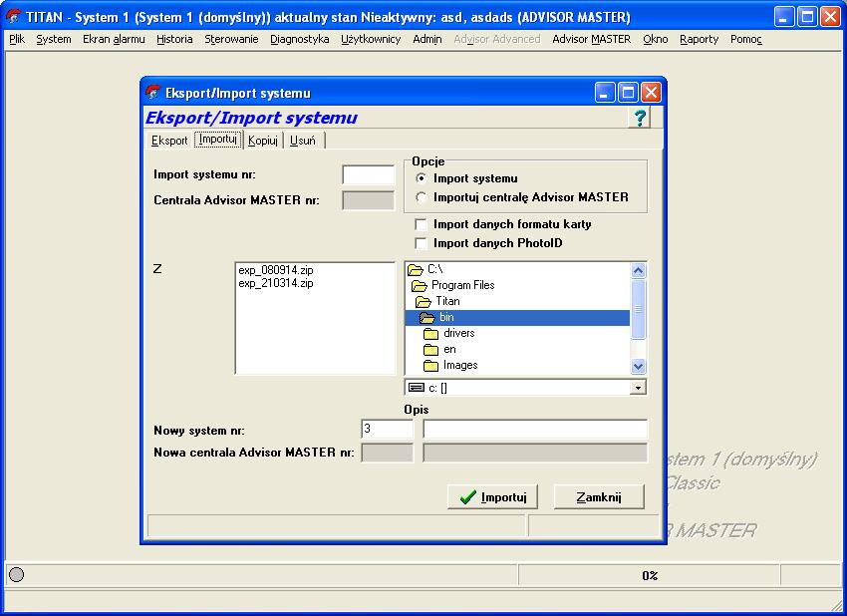Click the C:\ folder icon

416,269
